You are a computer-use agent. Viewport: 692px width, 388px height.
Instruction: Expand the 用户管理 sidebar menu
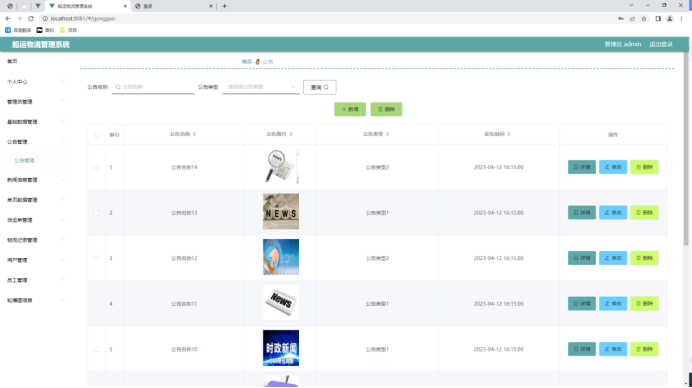(35, 260)
